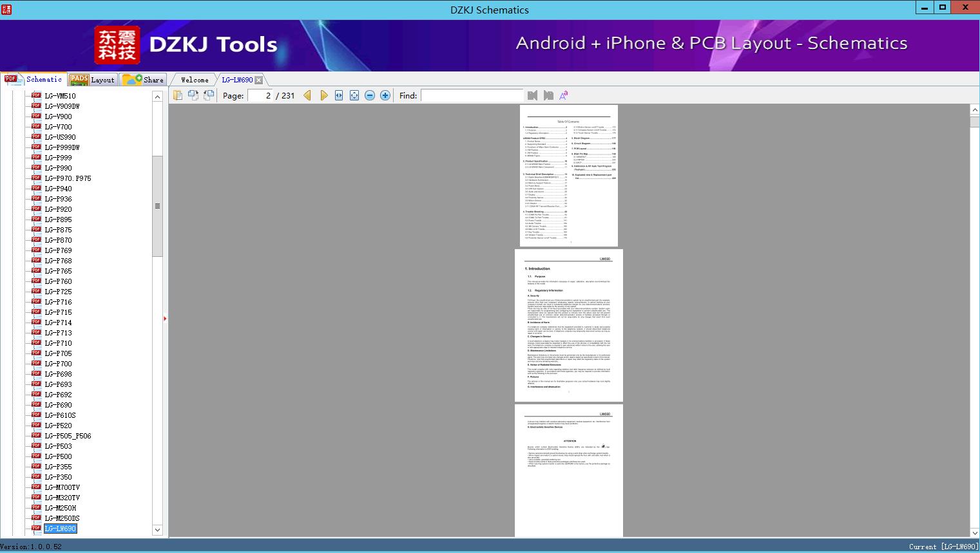Fit page to width

tap(339, 95)
